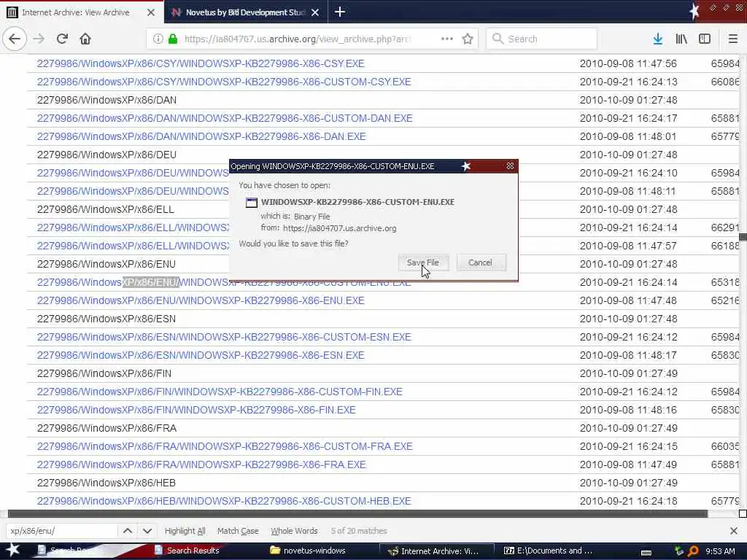Click the 2279986/WindowsXP/x86/DEU folder row text
Screen dimensions: 747x560
pyautogui.click(x=107, y=155)
